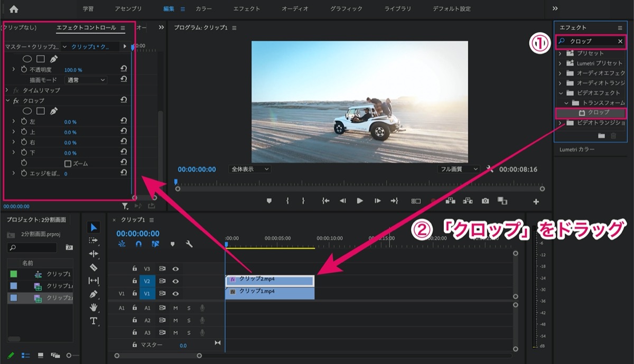
Task: Select the Pen tool in the tools panel
Action: click(94, 294)
